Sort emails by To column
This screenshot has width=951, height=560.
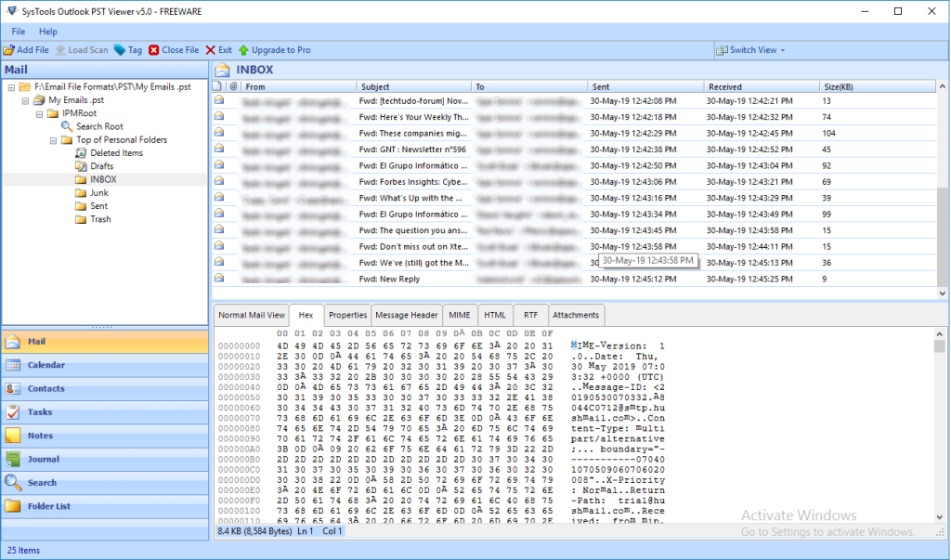[x=529, y=86]
